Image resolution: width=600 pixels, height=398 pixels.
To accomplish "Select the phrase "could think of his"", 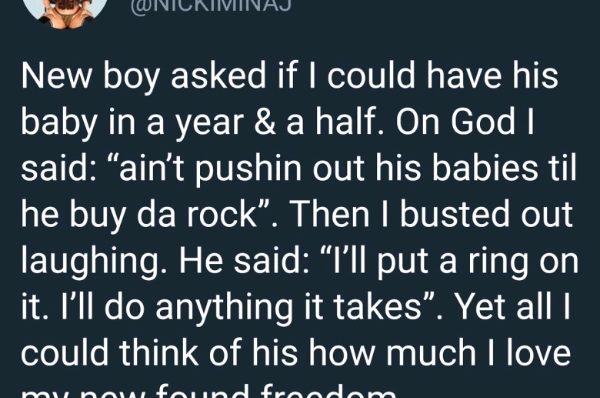I will 159,352.
